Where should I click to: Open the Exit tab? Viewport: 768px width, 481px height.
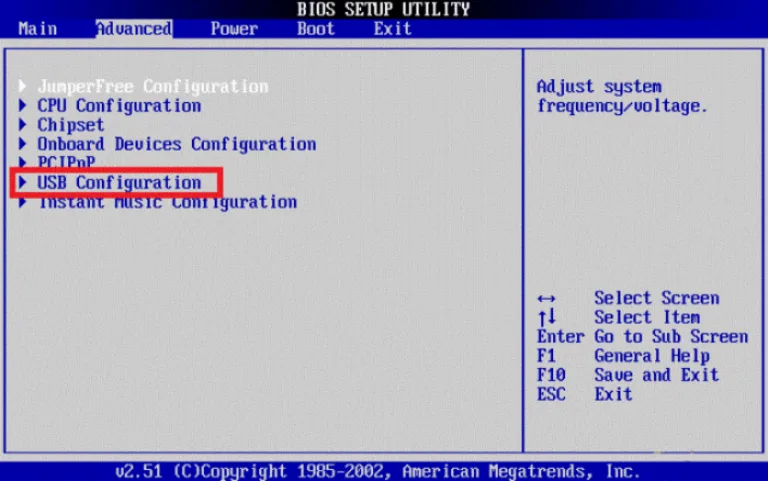(392, 28)
